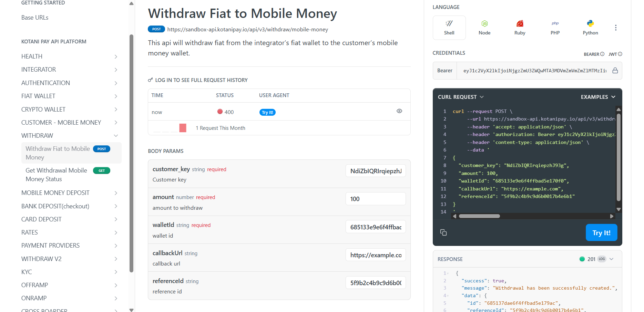Click the green 201 response status dot

point(582,259)
